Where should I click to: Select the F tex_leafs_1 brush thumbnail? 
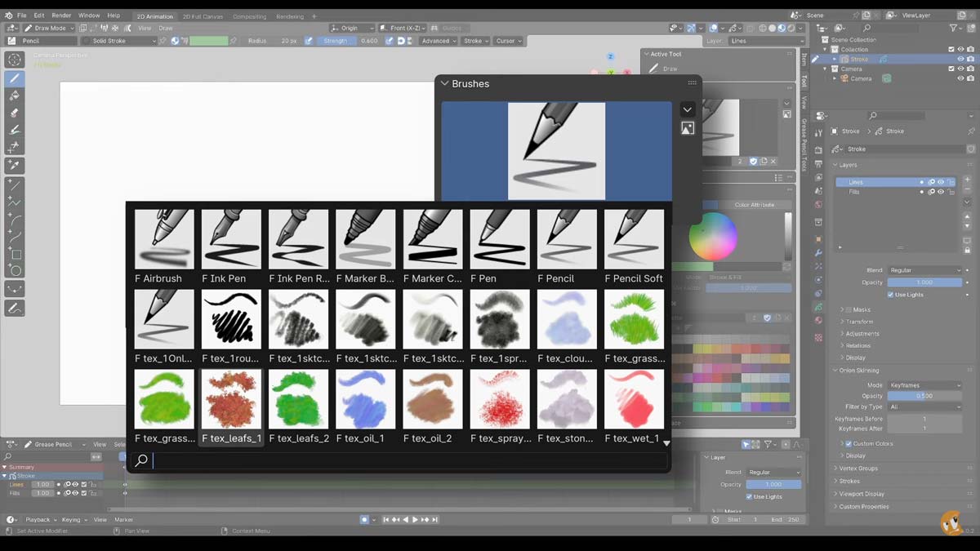[231, 400]
